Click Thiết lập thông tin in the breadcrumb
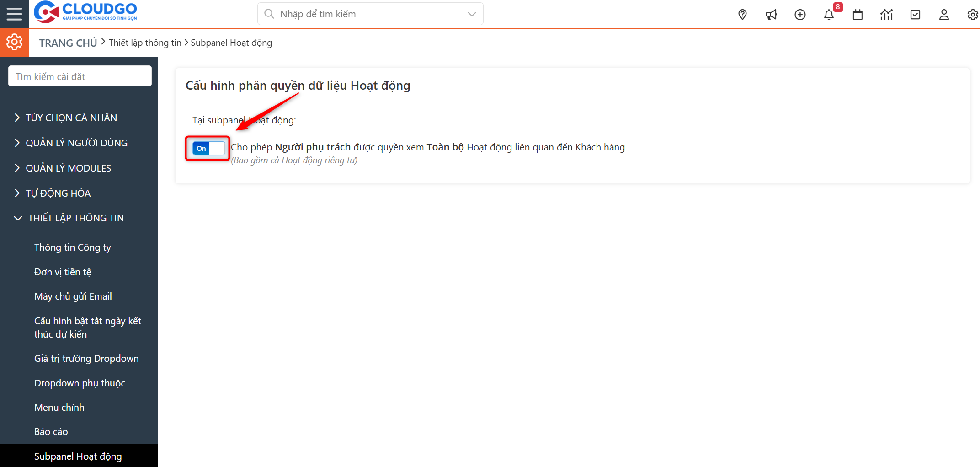980x467 pixels. 145,42
